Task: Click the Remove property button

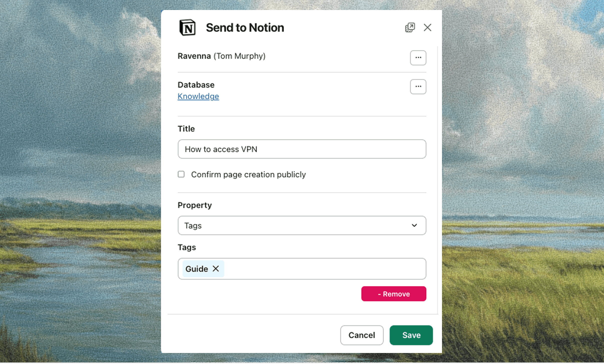Action: pyautogui.click(x=393, y=293)
